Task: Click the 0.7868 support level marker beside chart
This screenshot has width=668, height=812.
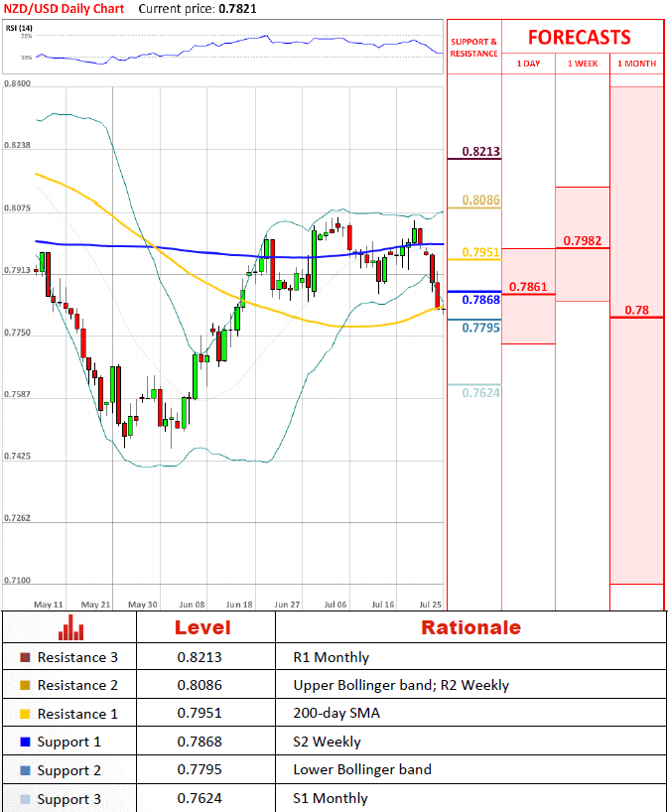Action: click(x=481, y=300)
